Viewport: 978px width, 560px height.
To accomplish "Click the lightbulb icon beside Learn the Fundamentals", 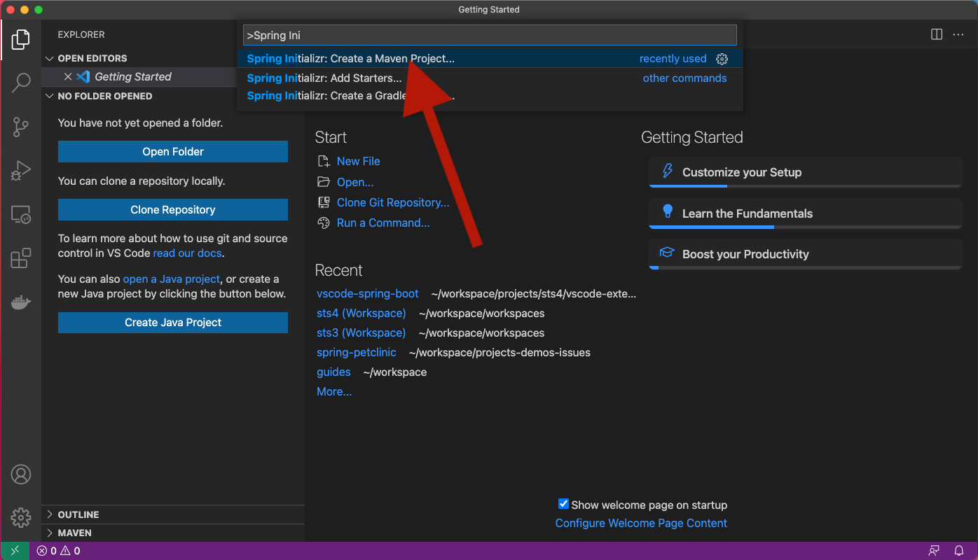I will [x=668, y=212].
